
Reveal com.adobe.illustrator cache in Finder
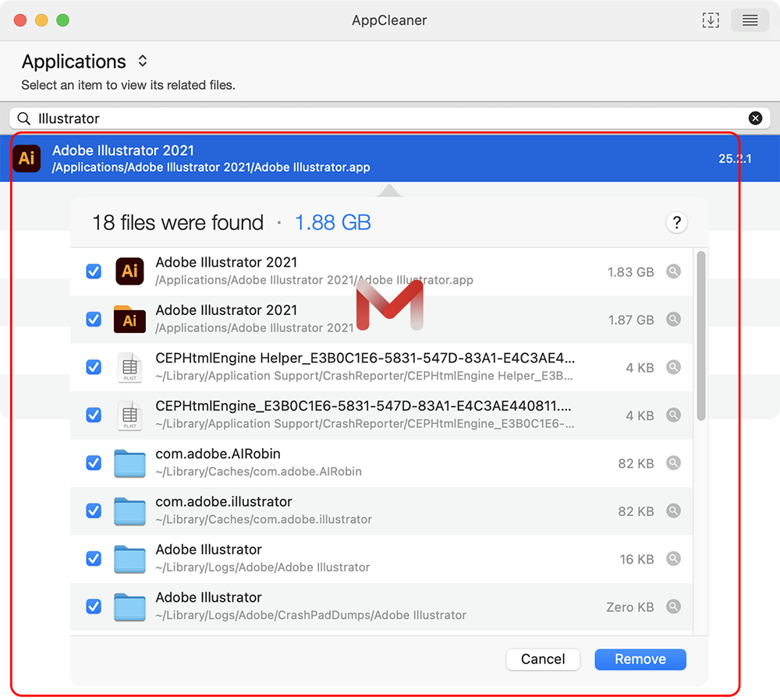[673, 511]
